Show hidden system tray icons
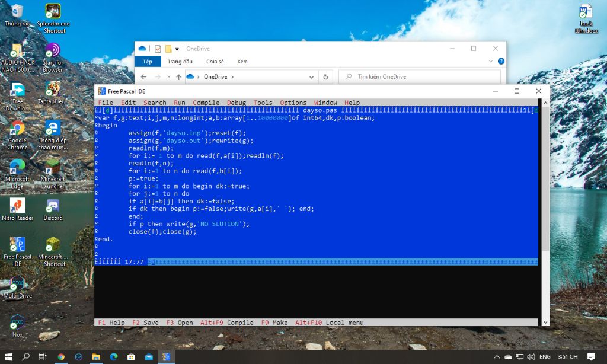 (497, 357)
